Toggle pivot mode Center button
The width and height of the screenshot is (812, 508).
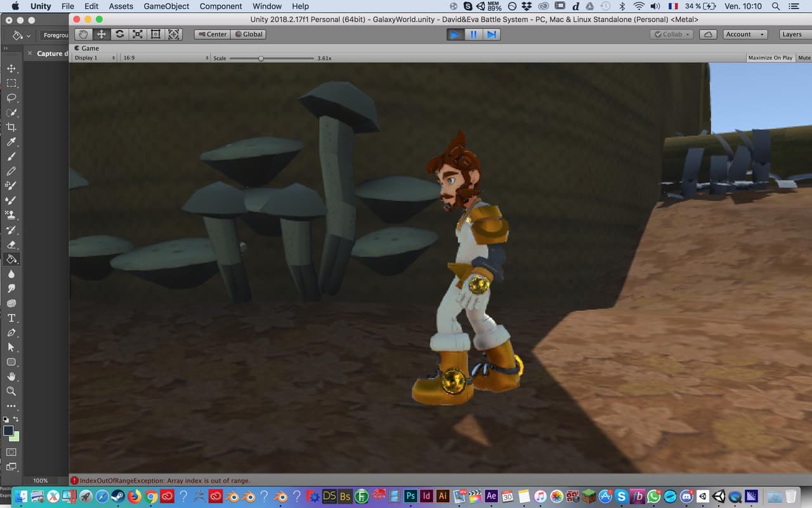coord(212,34)
